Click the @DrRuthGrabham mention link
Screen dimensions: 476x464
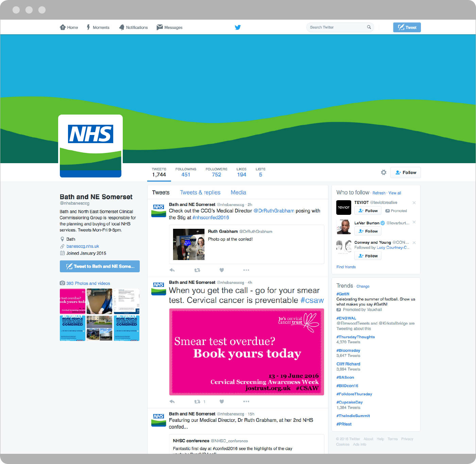point(274,211)
